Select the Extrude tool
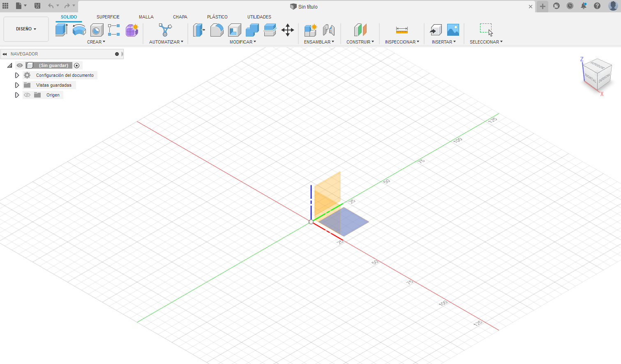The height and width of the screenshot is (364, 621). 61,30
